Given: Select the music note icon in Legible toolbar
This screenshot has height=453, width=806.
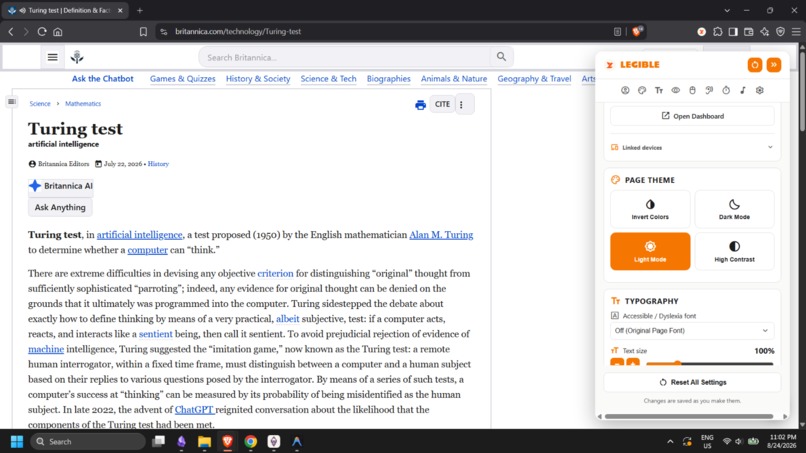Looking at the screenshot, I should click(743, 90).
